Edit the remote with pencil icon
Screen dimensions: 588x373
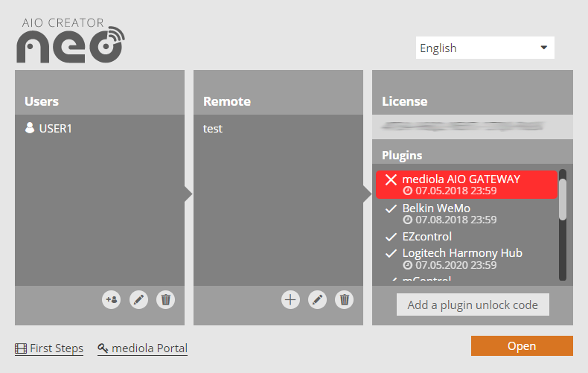click(x=317, y=299)
